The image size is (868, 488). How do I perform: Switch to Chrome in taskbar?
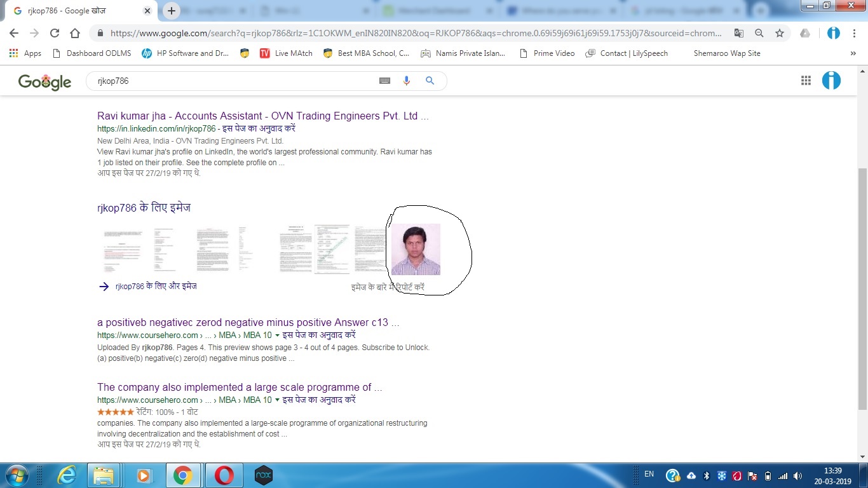(x=183, y=475)
